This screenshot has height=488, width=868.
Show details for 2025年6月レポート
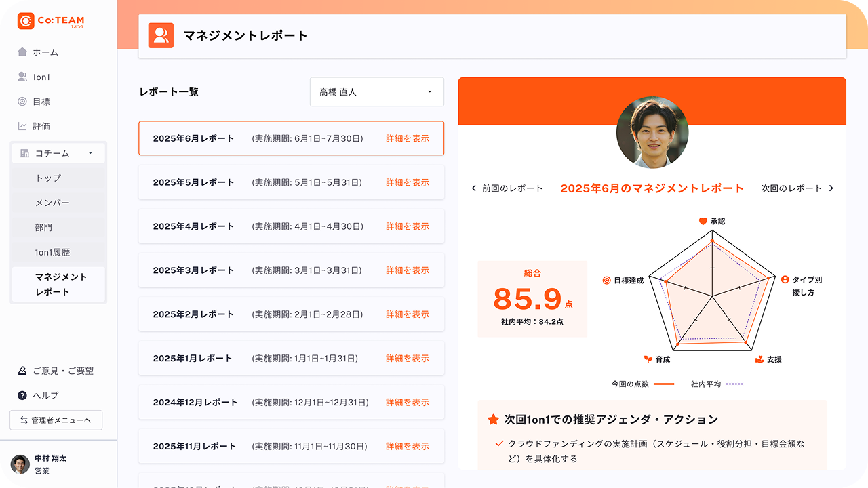(x=406, y=138)
